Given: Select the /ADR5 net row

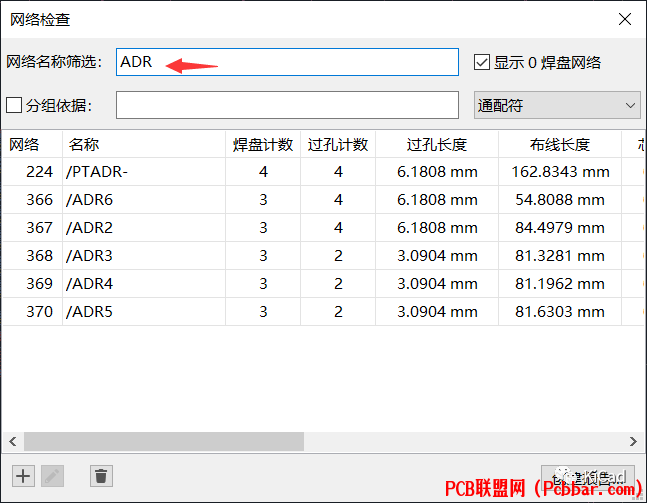Looking at the screenshot, I should [323, 312].
